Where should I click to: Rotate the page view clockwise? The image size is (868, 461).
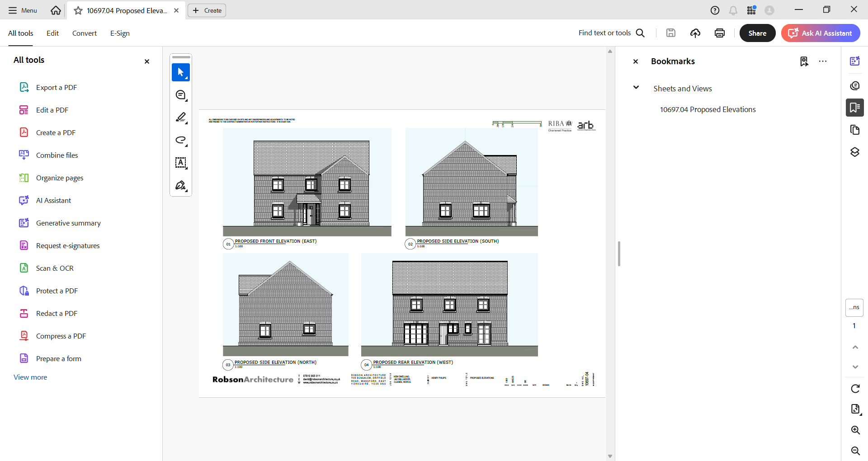(x=855, y=389)
